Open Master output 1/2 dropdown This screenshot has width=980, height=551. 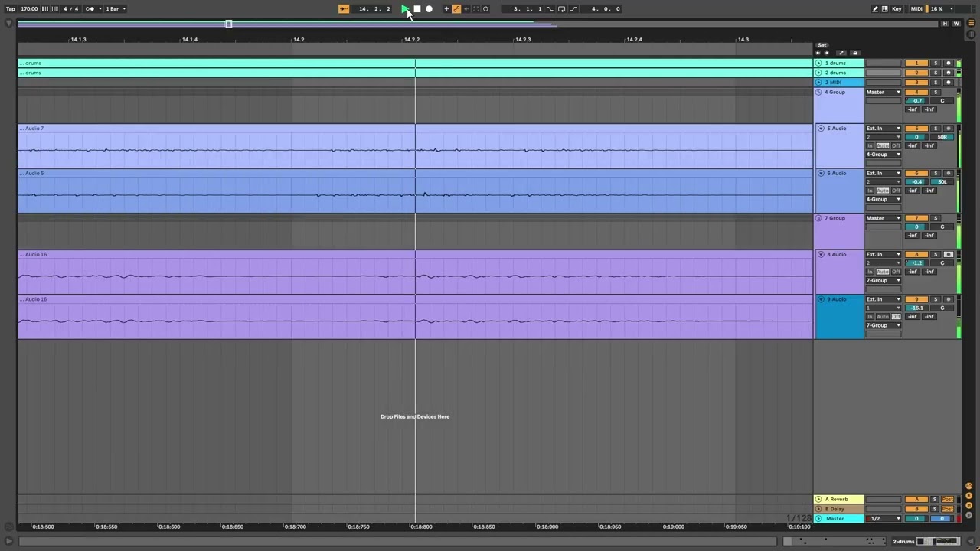coord(884,519)
